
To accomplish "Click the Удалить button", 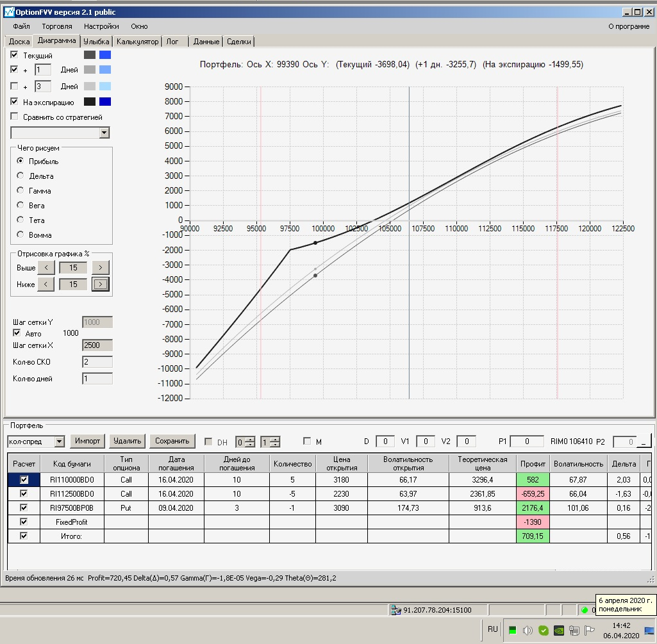I will point(128,441).
